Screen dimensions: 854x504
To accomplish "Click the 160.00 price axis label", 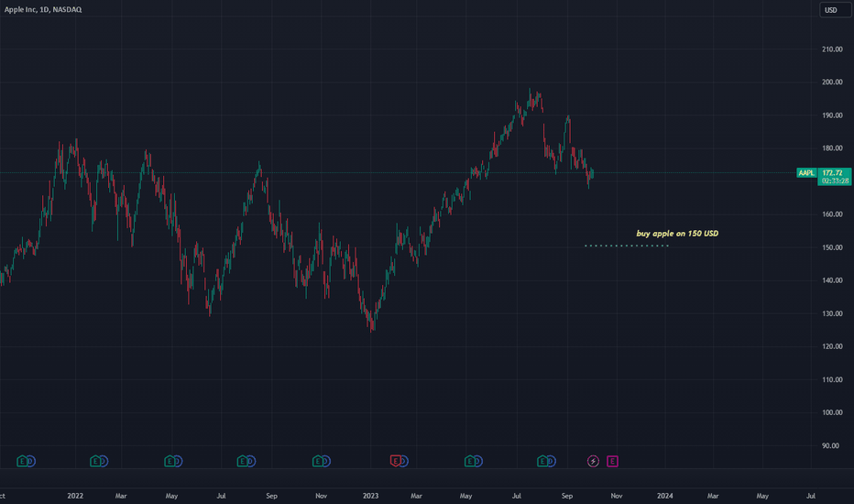I will point(832,214).
